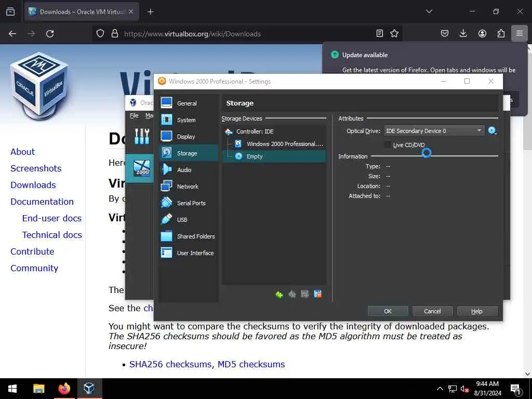The width and height of the screenshot is (532, 399).
Task: Open Display settings category
Action: point(188,137)
